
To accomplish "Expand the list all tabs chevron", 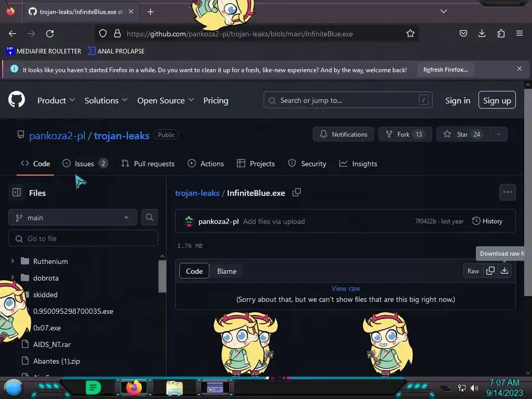I will point(444,11).
